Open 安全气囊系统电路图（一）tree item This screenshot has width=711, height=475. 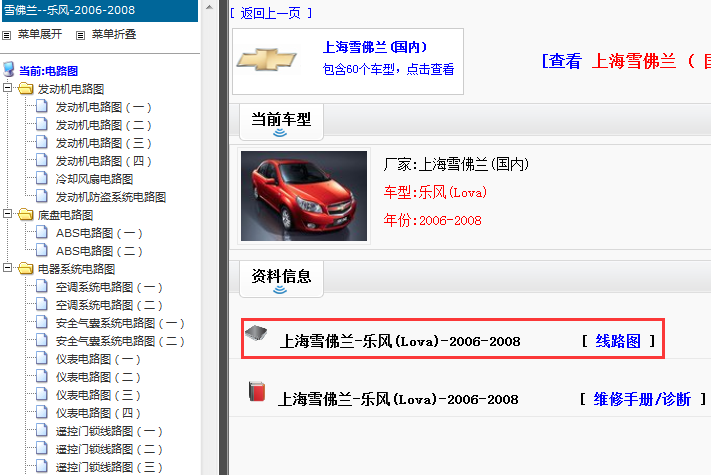120,323
